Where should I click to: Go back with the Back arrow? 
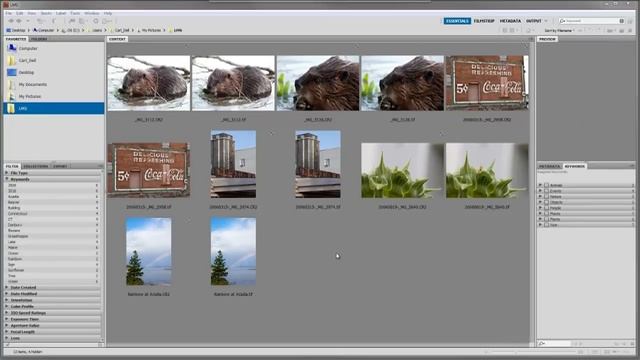11,21
